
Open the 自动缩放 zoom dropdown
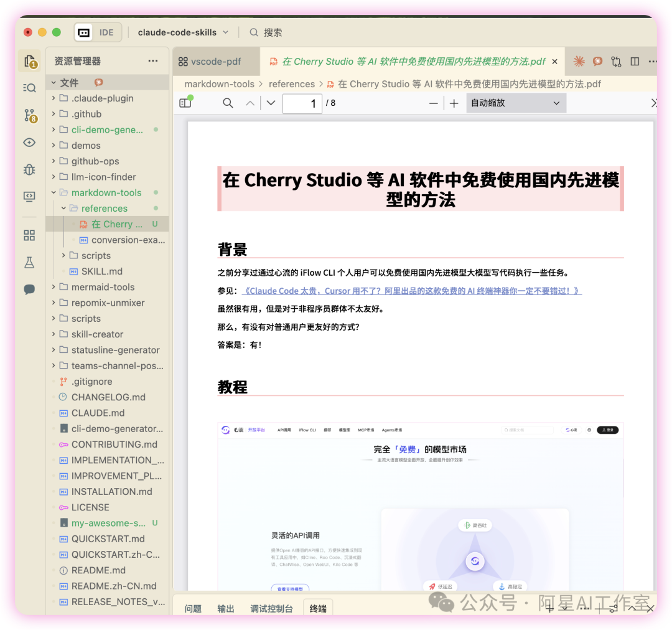pos(516,103)
